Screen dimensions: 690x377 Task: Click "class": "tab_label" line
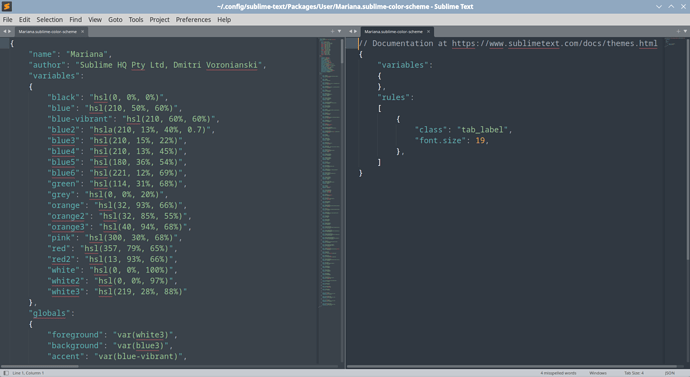point(463,130)
